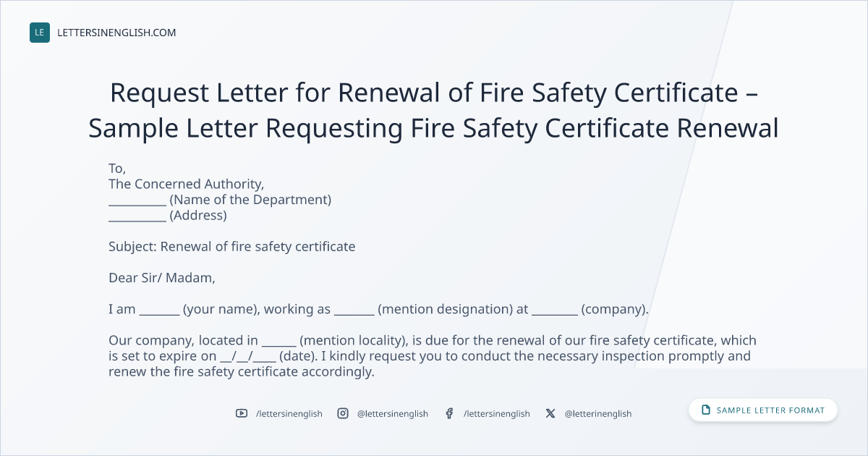This screenshot has width=868, height=456.
Task: Open the @letterinenglish X handle
Action: pyautogui.click(x=598, y=413)
